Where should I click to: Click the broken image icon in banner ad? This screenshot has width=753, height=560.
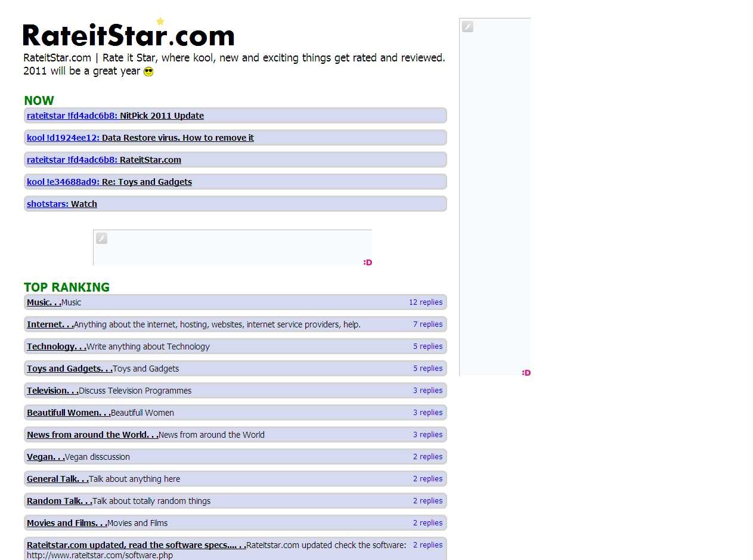click(102, 239)
